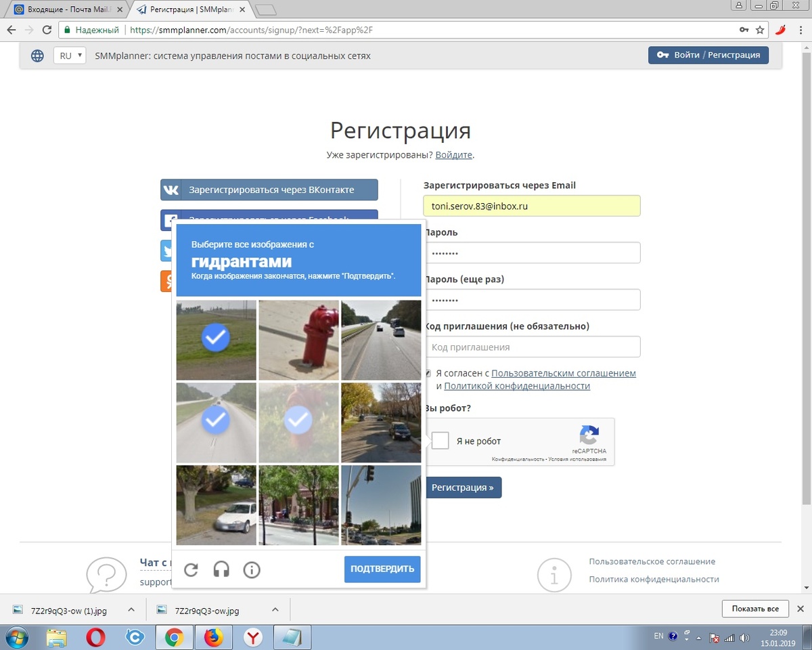Open a new browser tab
The width and height of the screenshot is (812, 650).
(267, 9)
